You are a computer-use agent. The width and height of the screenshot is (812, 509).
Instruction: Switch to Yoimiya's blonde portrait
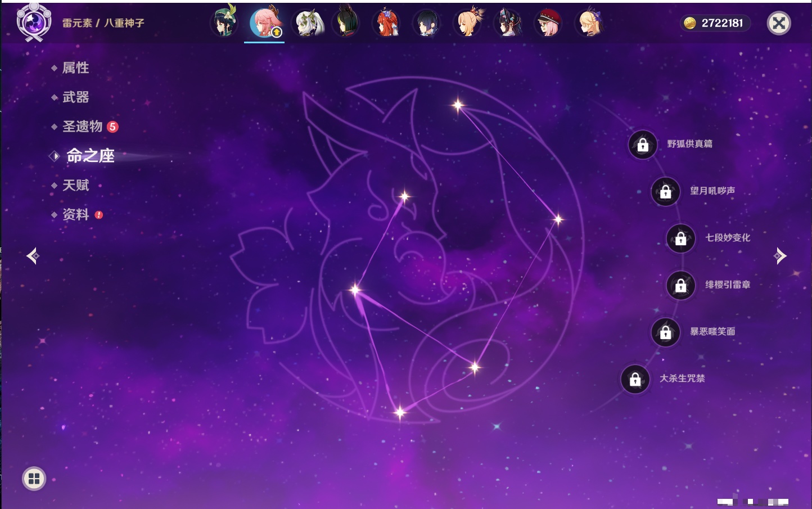(468, 22)
